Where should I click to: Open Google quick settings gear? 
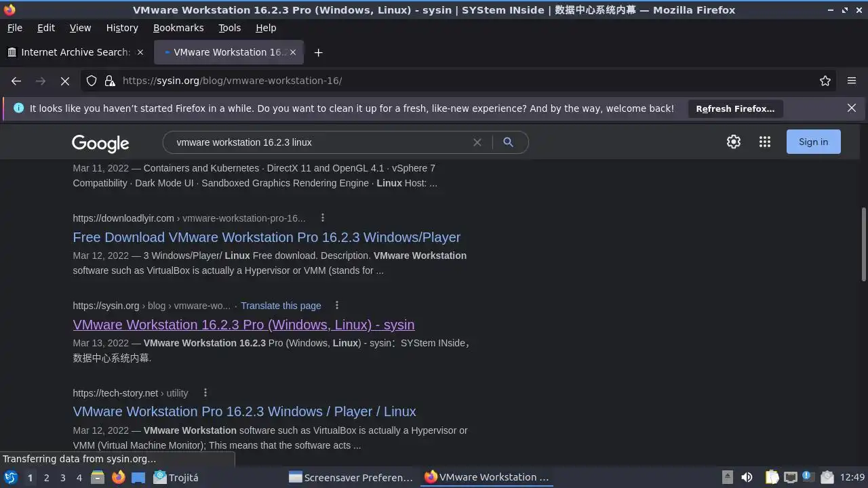click(x=734, y=142)
